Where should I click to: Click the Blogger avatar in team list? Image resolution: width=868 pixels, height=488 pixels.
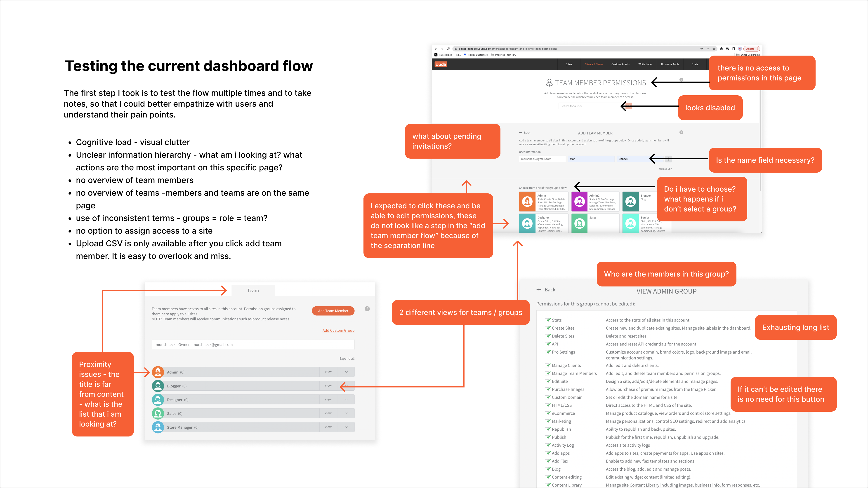[158, 386]
